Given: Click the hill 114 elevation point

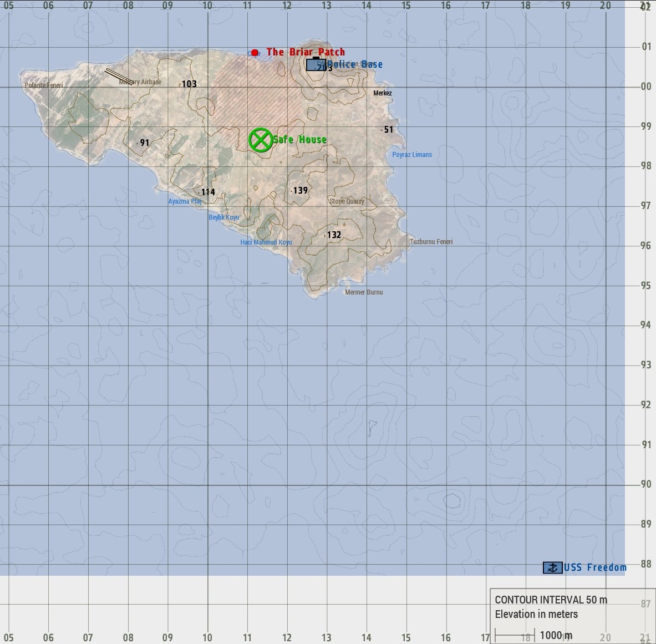Looking at the screenshot, I should pyautogui.click(x=199, y=192).
